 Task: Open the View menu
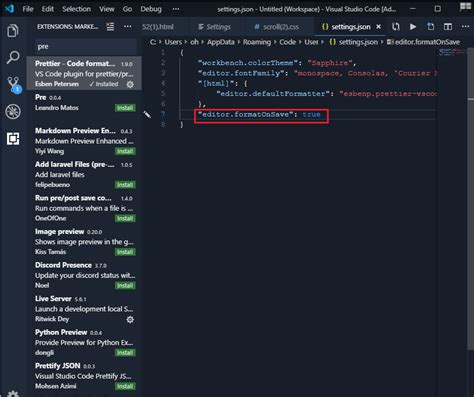[x=107, y=9]
